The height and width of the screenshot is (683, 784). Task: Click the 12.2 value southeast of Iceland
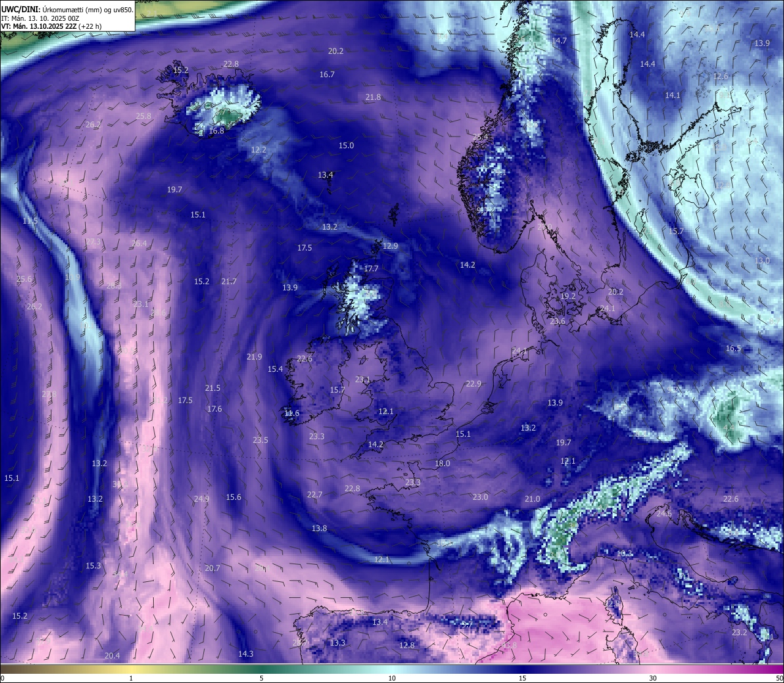[x=258, y=149]
